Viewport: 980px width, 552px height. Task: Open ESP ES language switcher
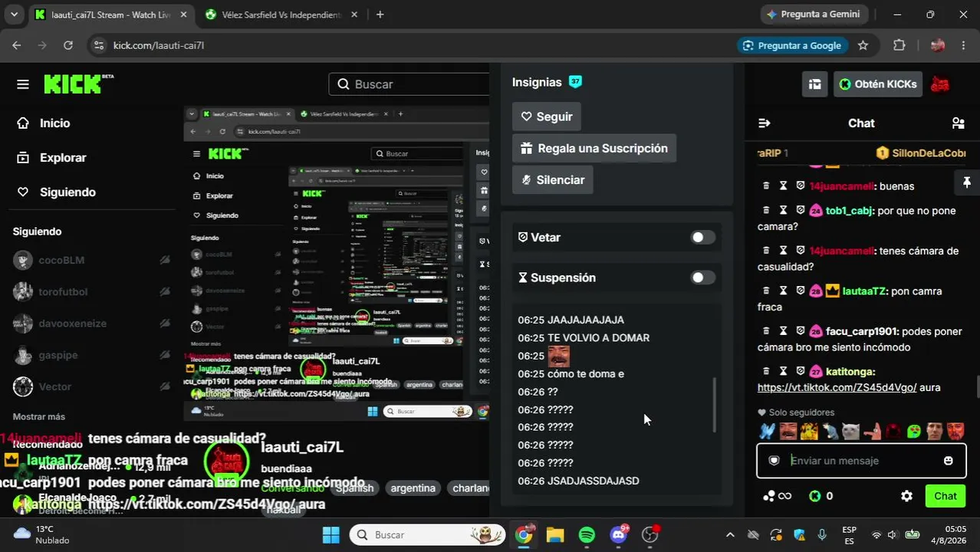[x=850, y=535]
